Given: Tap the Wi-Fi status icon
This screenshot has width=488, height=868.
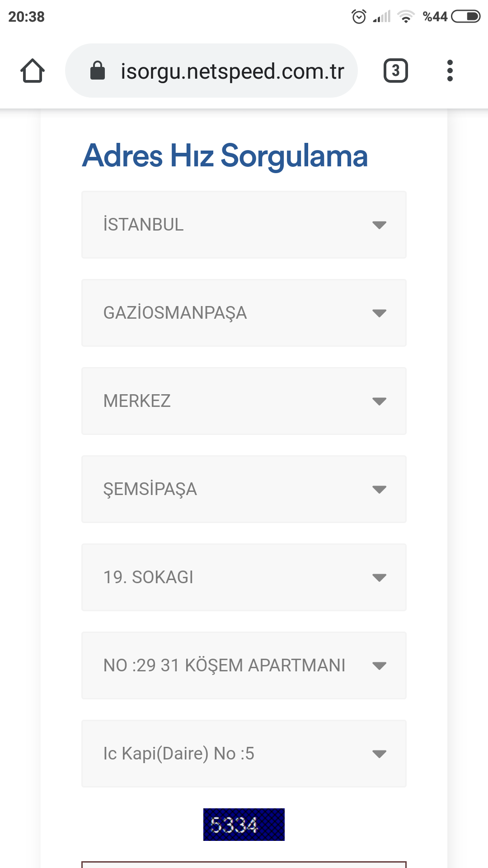Looking at the screenshot, I should pos(406,17).
